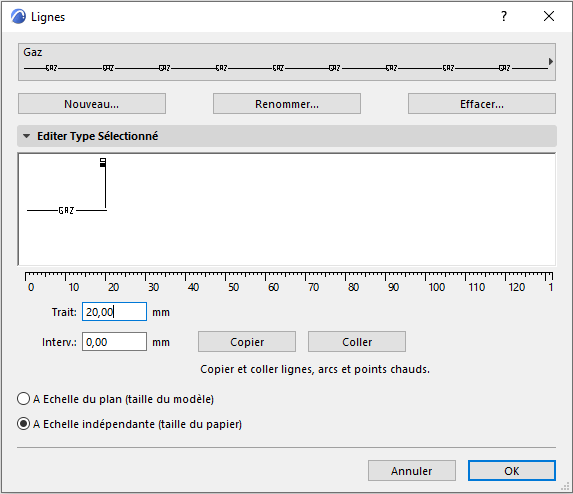This screenshot has height=494, width=573.
Task: Select the black handle atop vertical line
Action: tap(103, 163)
